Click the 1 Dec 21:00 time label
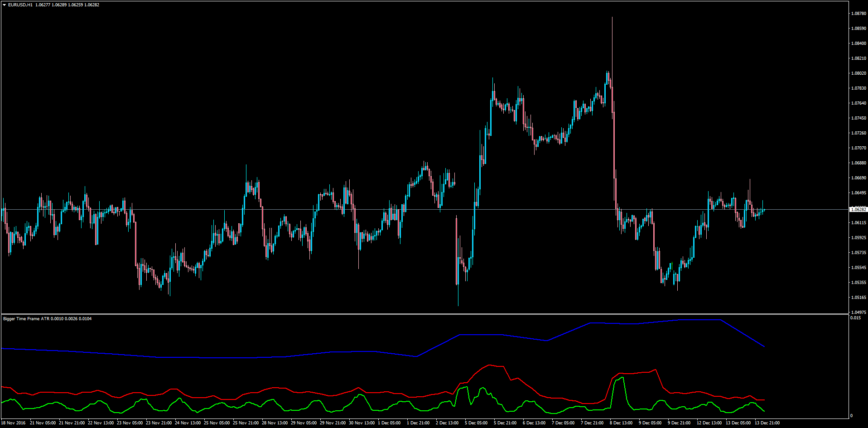Screen dimensions: 868x428 click(x=418, y=423)
